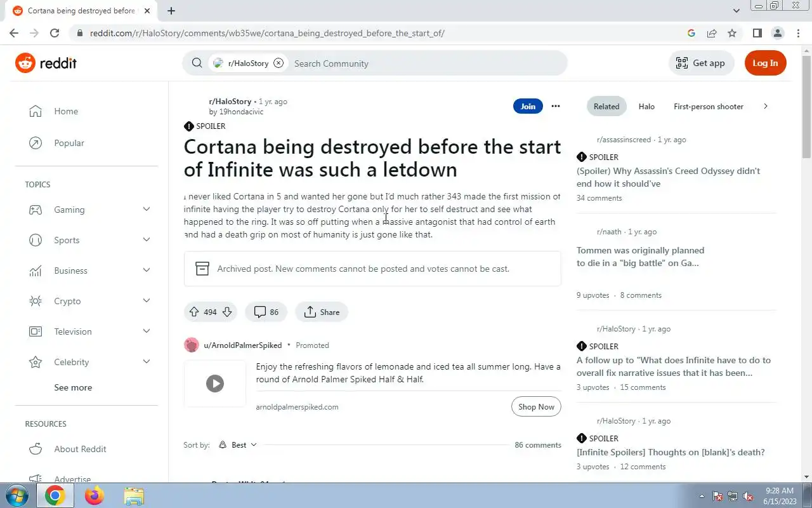Click the volume icon in system tray
The image size is (812, 508).
(x=748, y=497)
